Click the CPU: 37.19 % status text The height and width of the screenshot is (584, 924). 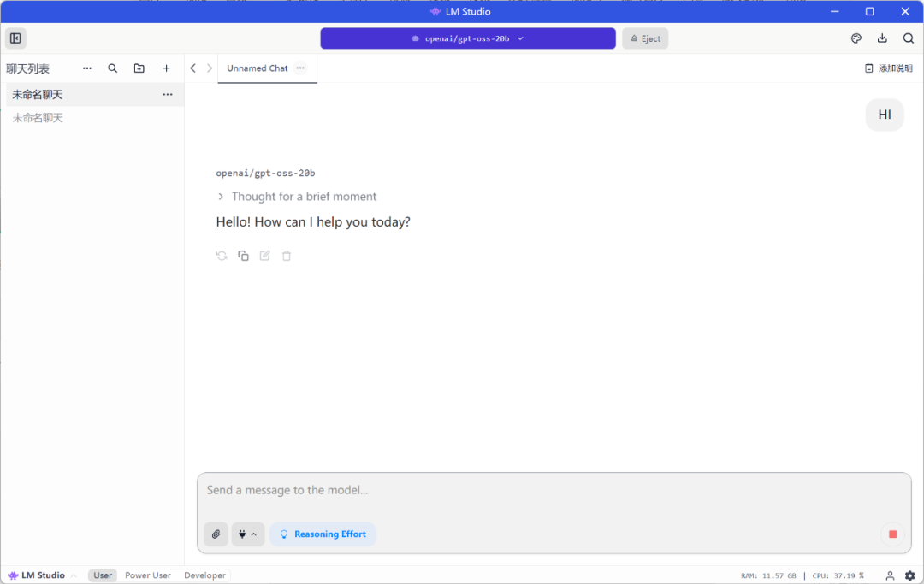[x=838, y=575]
